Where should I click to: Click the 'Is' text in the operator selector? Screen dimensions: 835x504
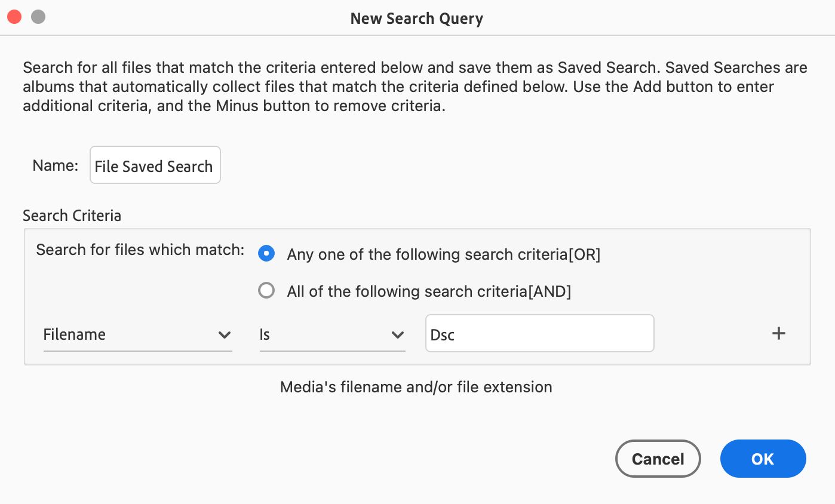pos(265,334)
